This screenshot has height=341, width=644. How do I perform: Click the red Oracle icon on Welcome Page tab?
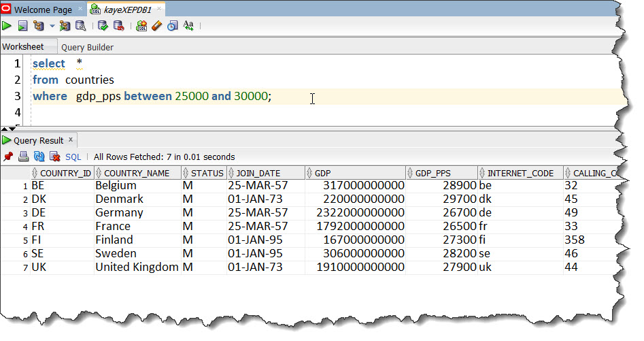pyautogui.click(x=6, y=9)
